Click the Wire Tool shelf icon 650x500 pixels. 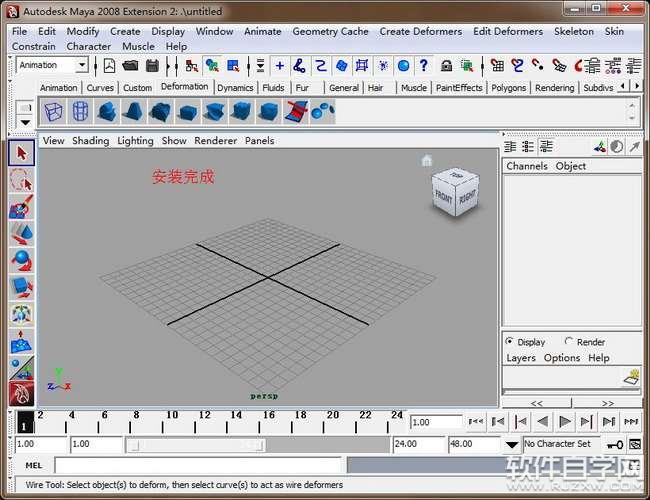[296, 112]
